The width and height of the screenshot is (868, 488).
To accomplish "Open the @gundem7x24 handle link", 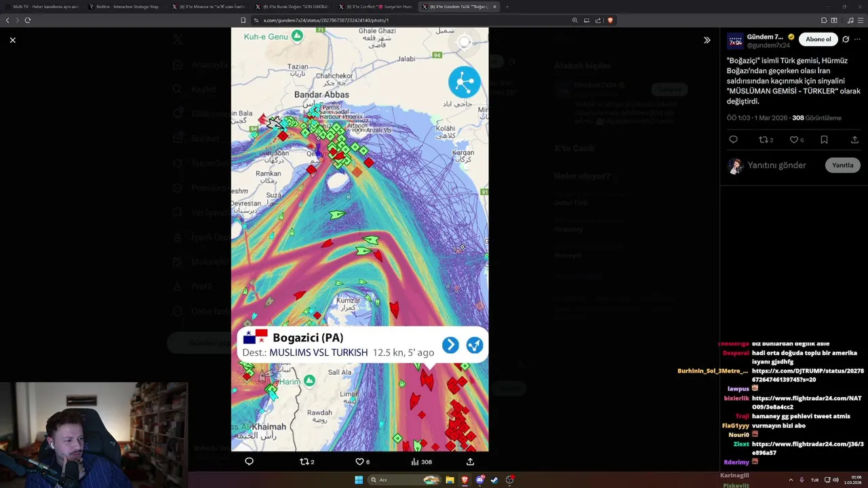I will click(x=768, y=45).
